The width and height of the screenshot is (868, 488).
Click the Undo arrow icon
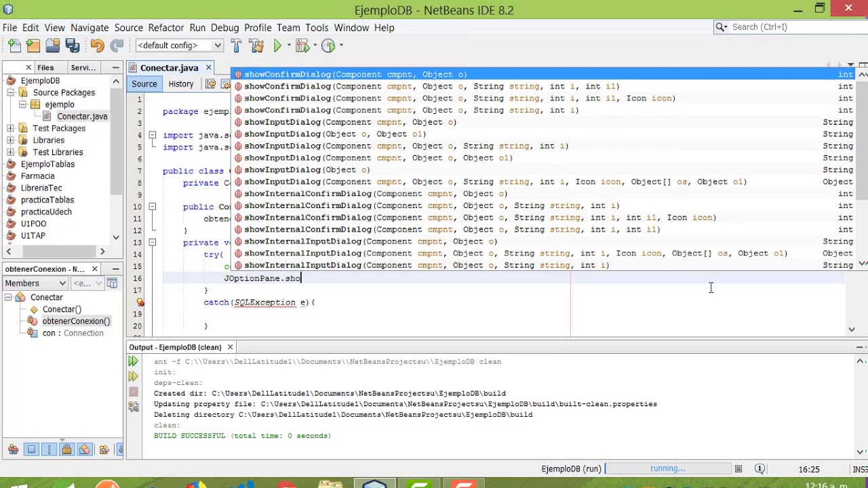[97, 45]
